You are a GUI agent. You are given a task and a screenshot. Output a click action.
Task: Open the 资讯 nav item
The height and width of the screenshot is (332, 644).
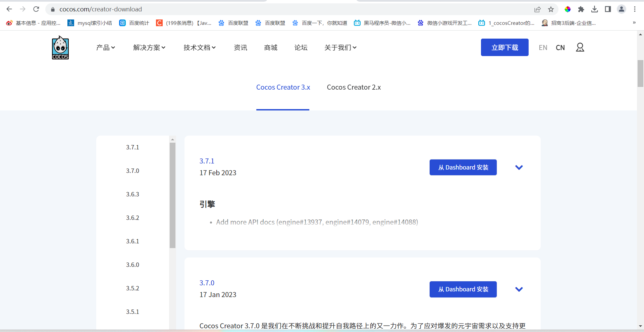[x=240, y=48]
